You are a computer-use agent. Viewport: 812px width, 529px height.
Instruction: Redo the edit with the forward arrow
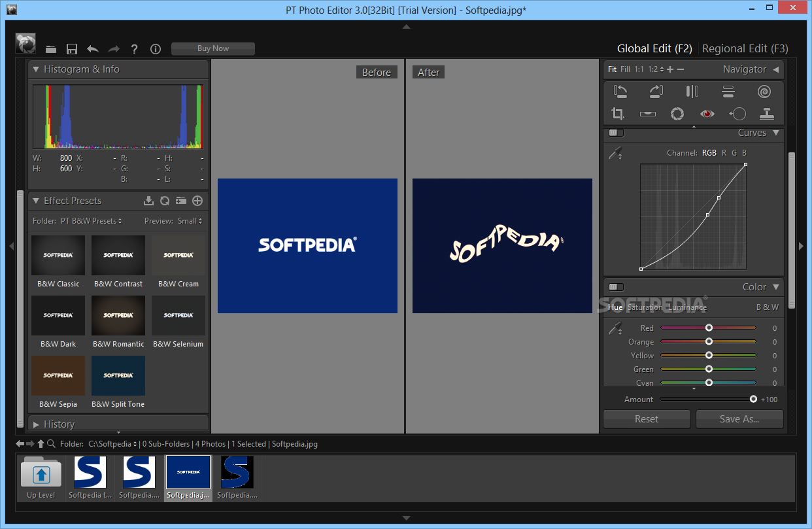click(x=114, y=49)
